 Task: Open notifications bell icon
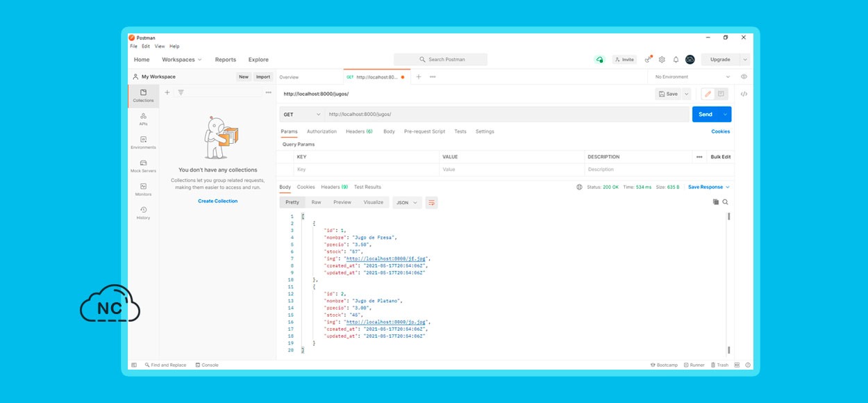676,60
